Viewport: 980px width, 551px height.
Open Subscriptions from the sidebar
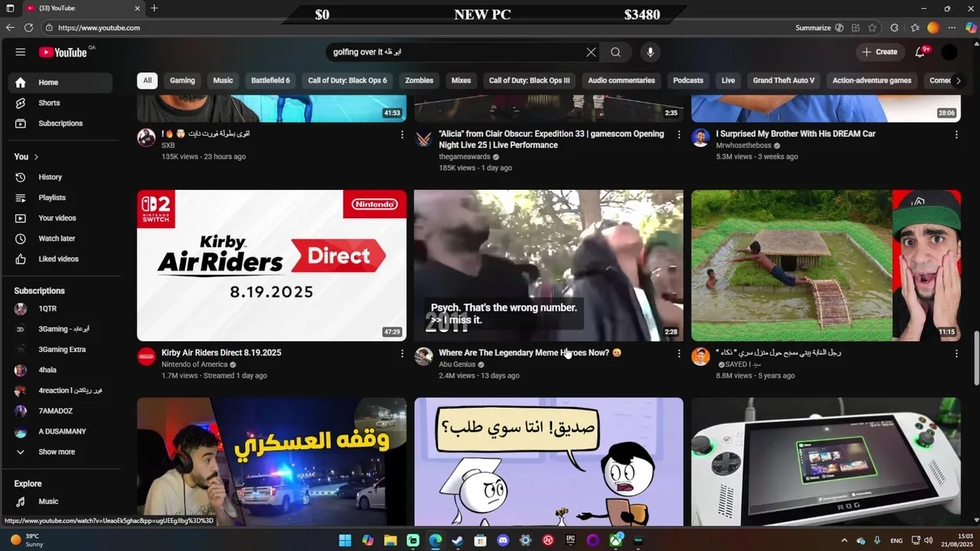pos(60,123)
